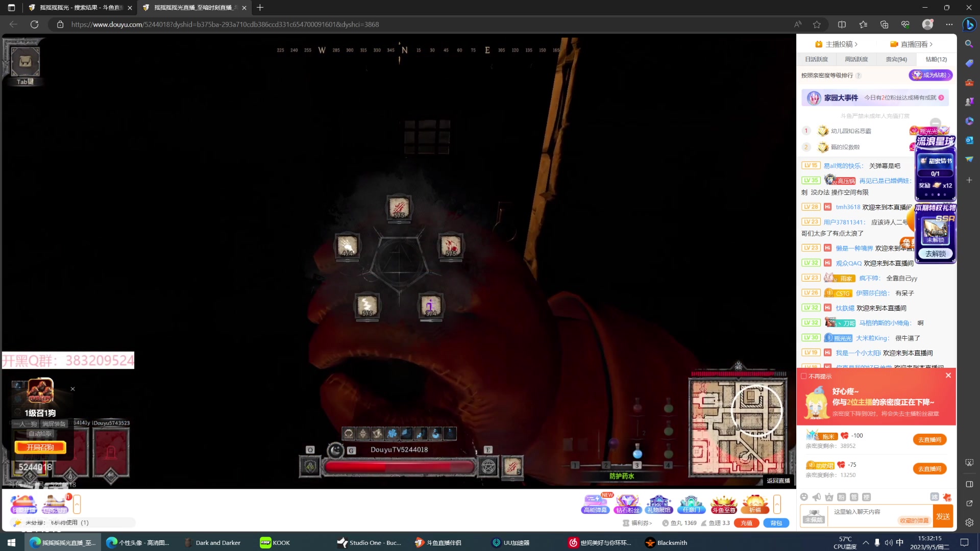Viewport: 980px width, 551px height.
Task: Open Edge settings and more menu
Action: (949, 24)
